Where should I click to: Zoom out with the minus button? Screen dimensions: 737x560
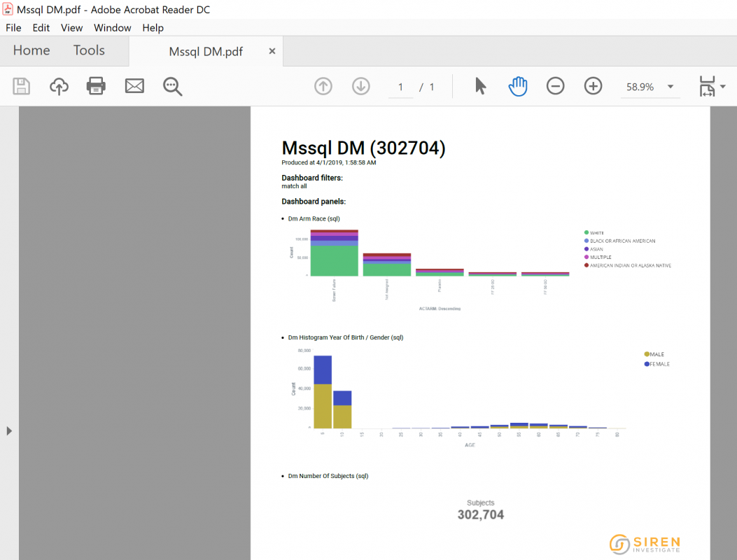click(556, 87)
